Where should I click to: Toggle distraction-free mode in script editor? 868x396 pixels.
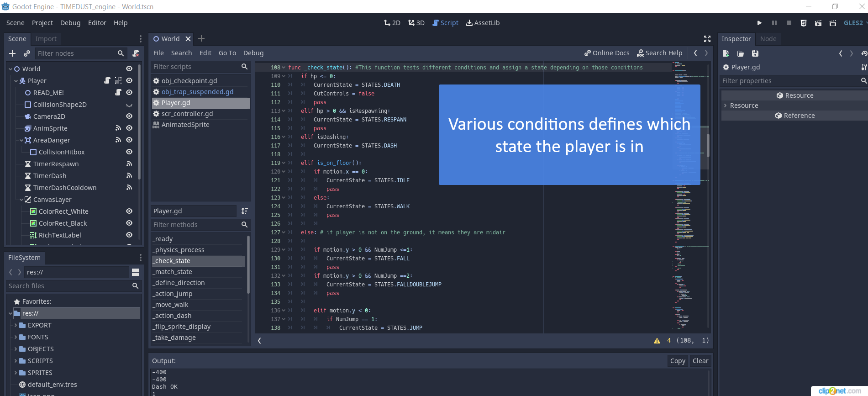707,39
